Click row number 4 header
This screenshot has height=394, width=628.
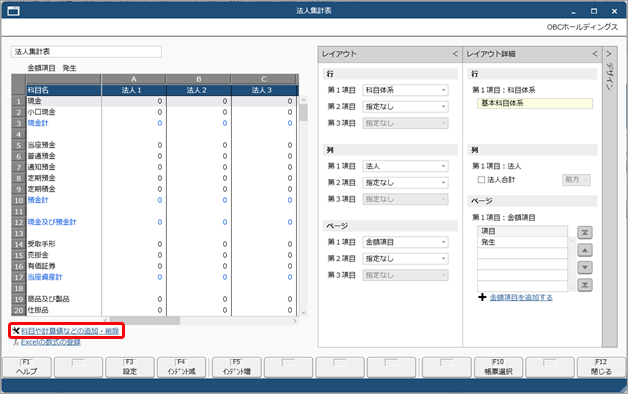[19, 134]
